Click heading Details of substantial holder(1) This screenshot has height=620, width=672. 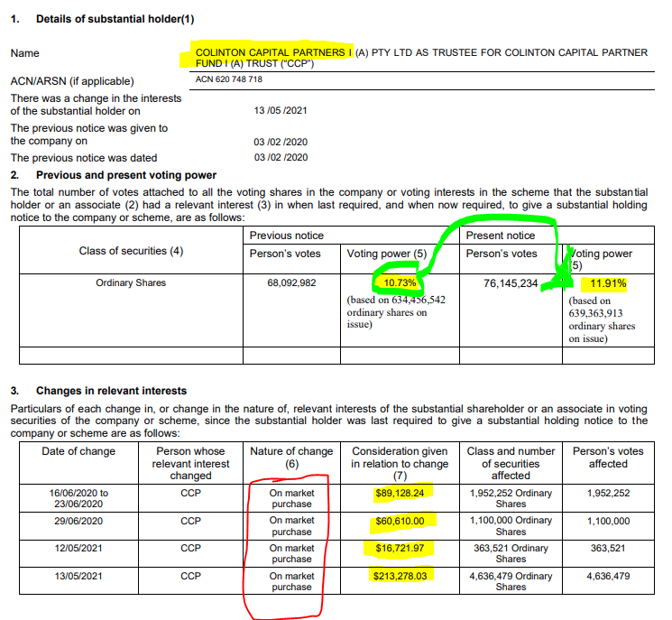115,19
